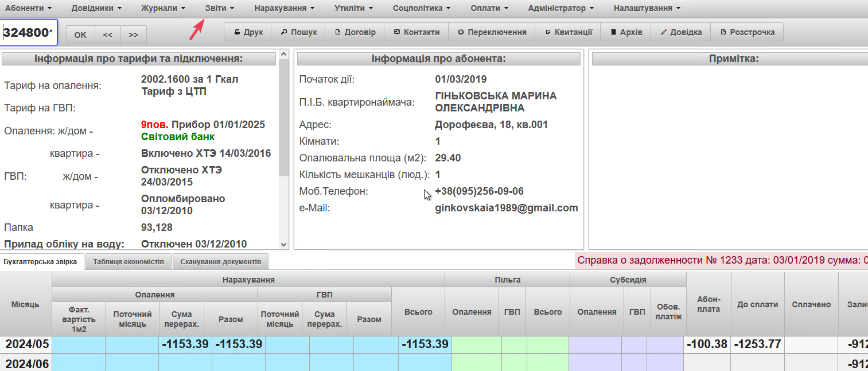Open the Журнали dropdown menu

[x=164, y=9]
